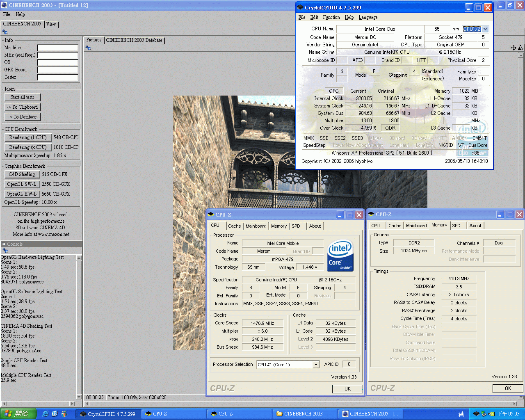Image resolution: width=525 pixels, height=420 pixels.
Task: Open the Help menu in CrystalCPUID
Action: (x=349, y=17)
